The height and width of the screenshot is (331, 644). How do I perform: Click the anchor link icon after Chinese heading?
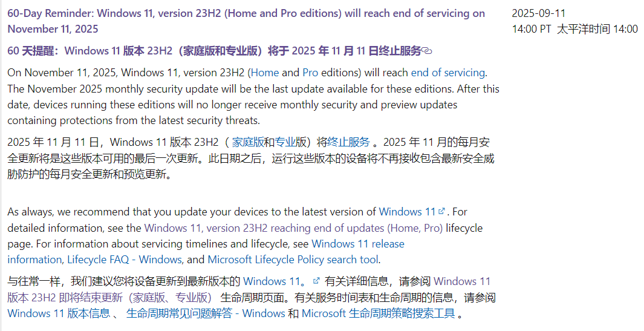[427, 51]
